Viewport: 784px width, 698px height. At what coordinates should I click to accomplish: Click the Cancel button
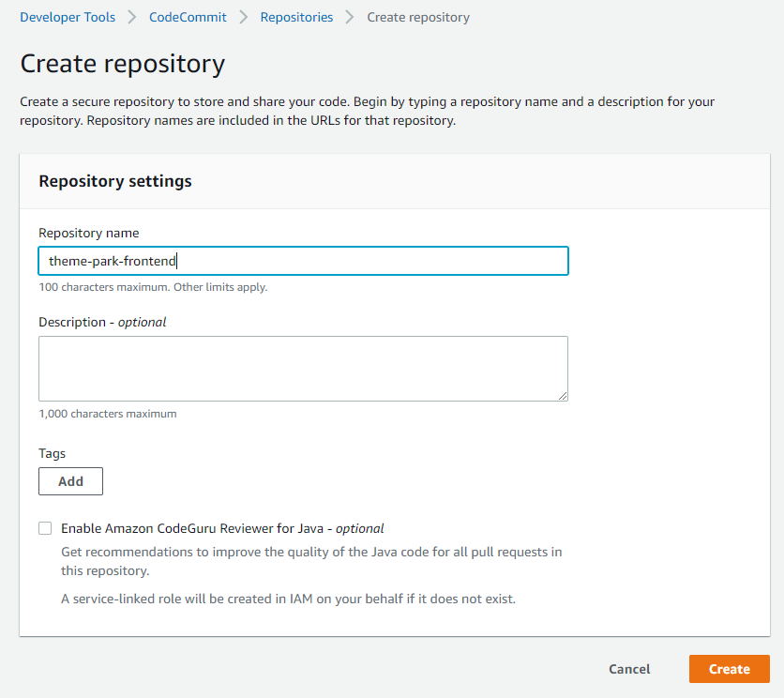[x=628, y=669]
